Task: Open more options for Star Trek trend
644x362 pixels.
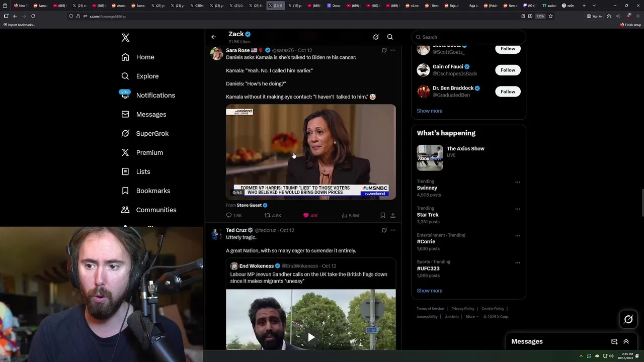Action: pyautogui.click(x=517, y=209)
